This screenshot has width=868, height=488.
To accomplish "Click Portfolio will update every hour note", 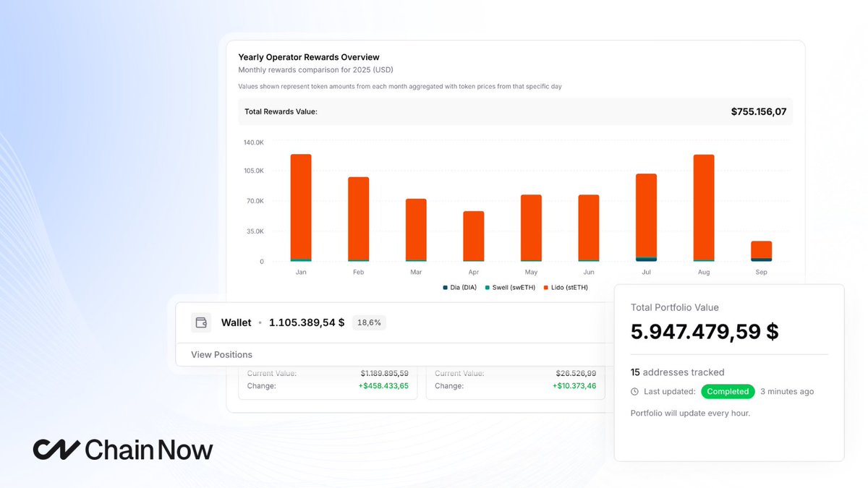I will [690, 414].
